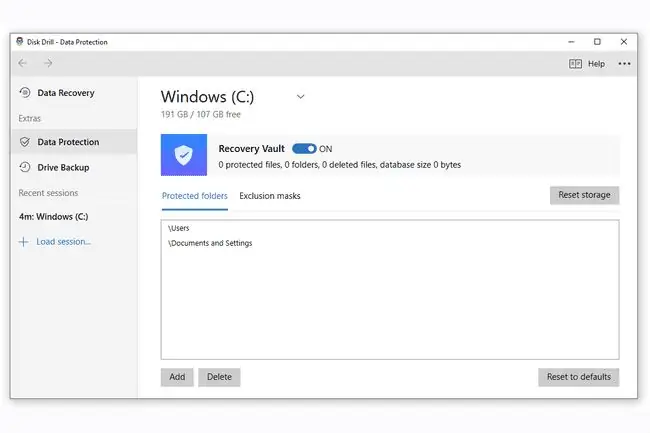Screen dimensions: 650x433
Task: Minimize the Disk Drill window
Action: [571, 42]
